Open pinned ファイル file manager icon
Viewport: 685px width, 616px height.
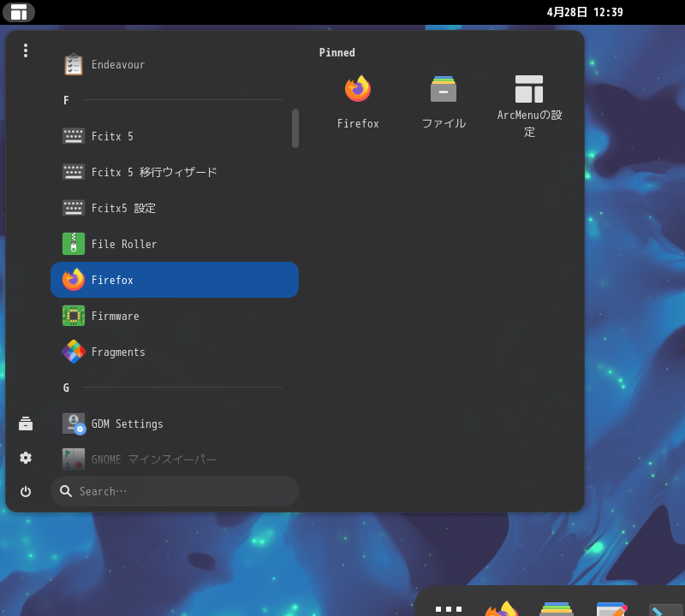pos(444,89)
